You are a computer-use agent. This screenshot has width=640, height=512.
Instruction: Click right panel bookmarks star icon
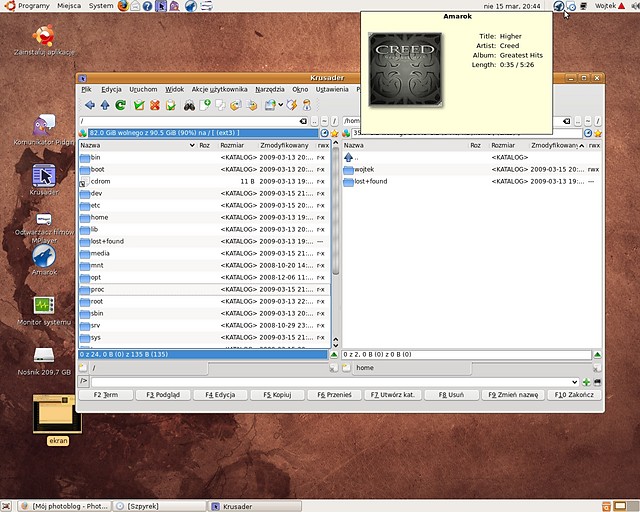point(598,134)
